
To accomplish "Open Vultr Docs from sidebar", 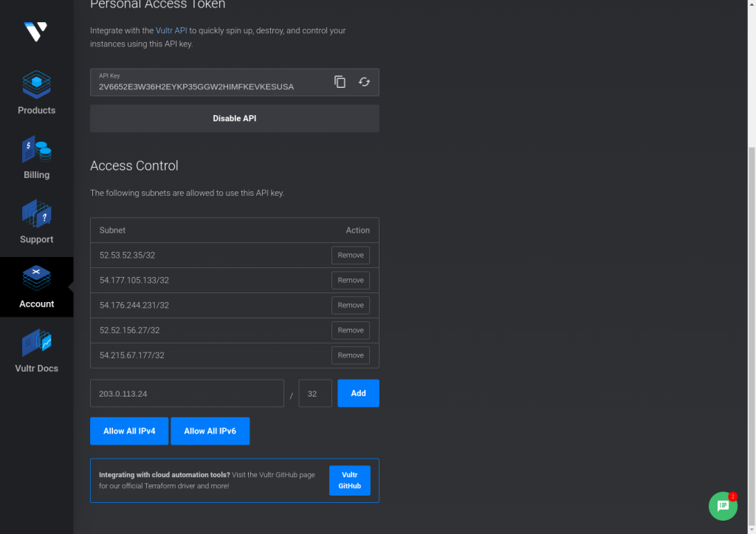I will coord(36,351).
